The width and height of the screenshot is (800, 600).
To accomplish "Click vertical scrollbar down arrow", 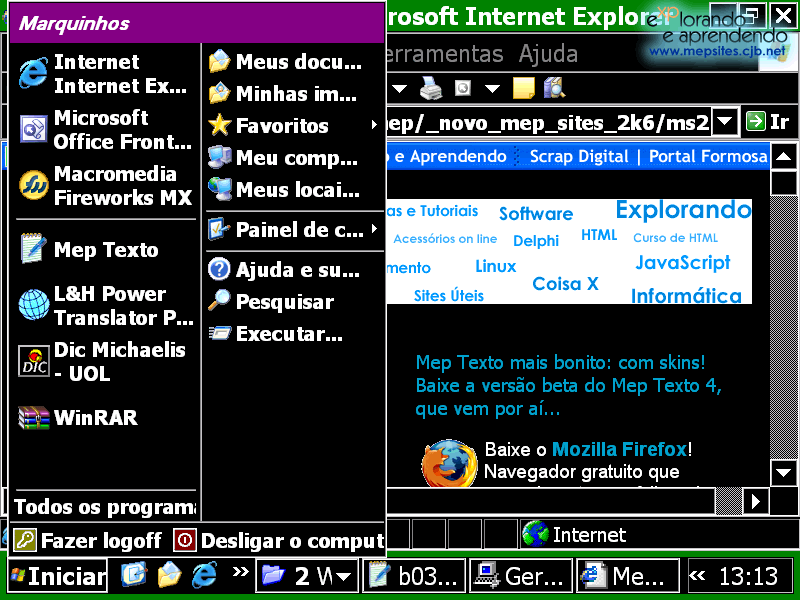I will coord(783,472).
